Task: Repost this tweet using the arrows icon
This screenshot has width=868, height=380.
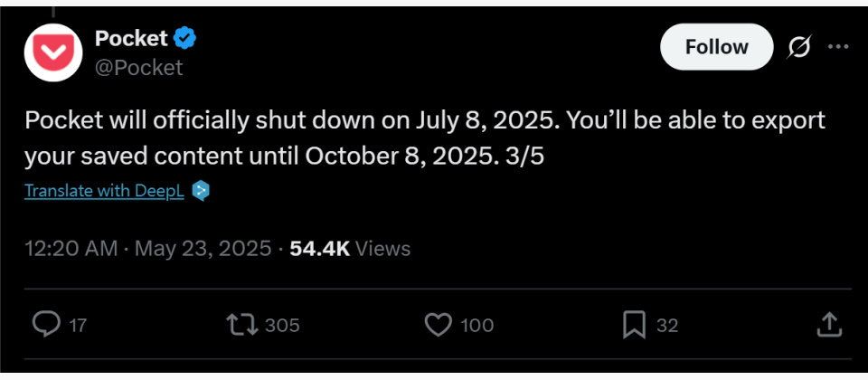Action: pos(242,325)
